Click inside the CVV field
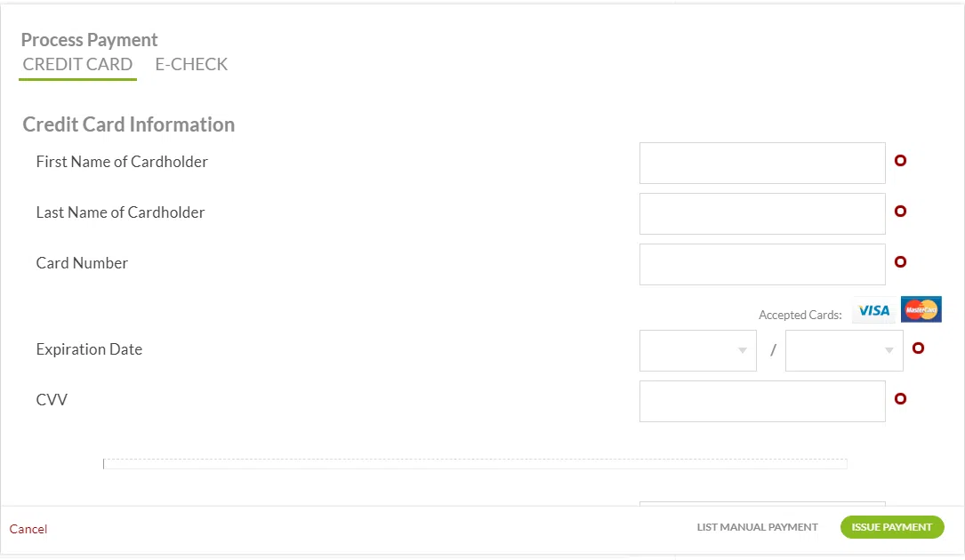 [x=761, y=401]
